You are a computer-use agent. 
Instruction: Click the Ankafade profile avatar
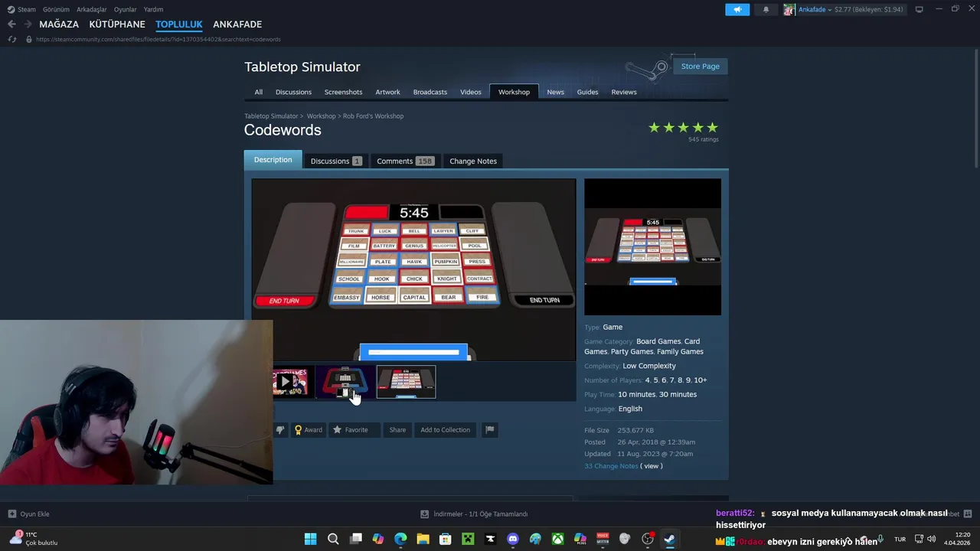[789, 9]
